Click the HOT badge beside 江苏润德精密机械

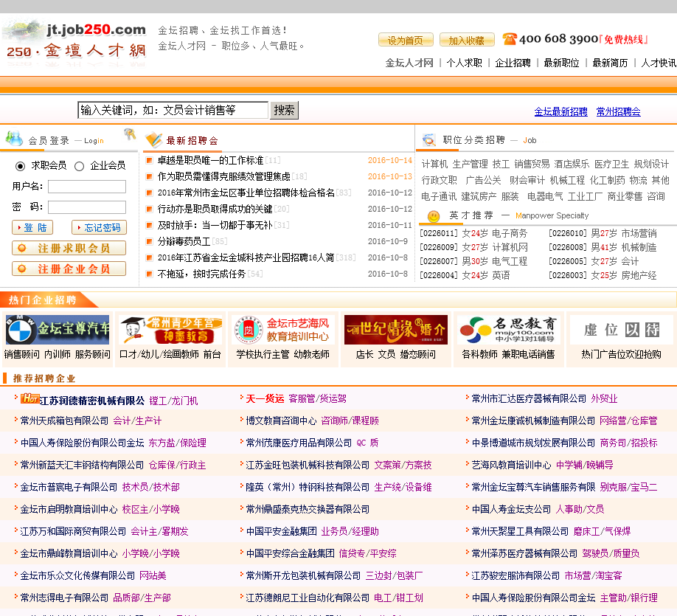coord(29,398)
